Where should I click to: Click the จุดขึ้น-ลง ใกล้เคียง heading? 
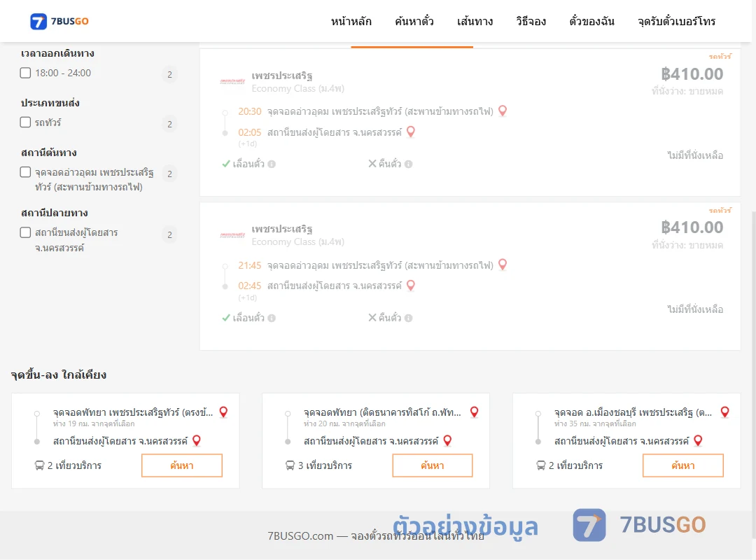pos(59,374)
